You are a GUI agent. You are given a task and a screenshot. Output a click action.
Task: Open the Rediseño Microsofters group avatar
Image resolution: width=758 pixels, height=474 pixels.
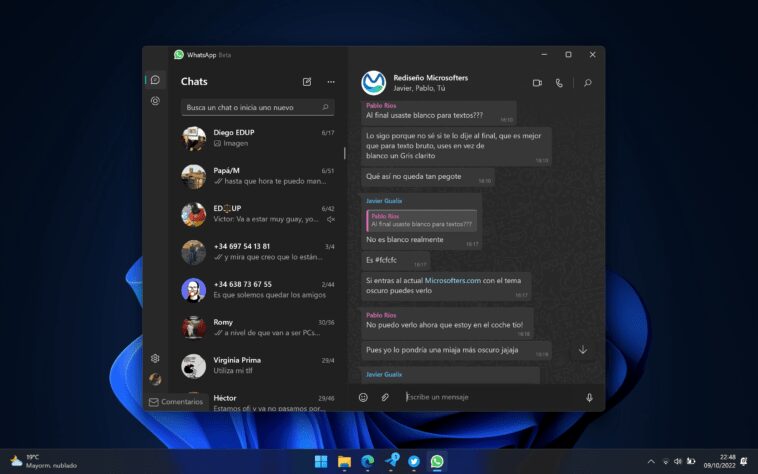pos(374,83)
